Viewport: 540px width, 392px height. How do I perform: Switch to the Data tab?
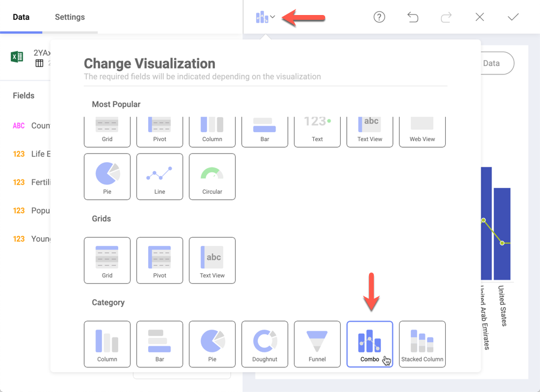(x=21, y=17)
